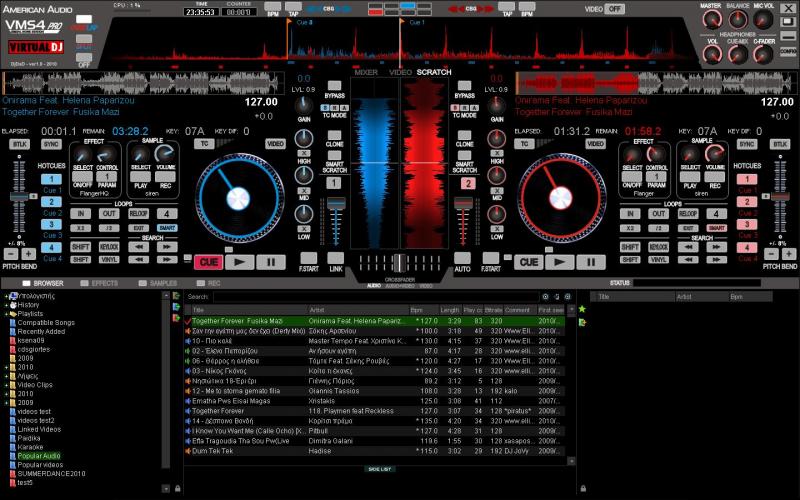The width and height of the screenshot is (800, 500).
Task: Toggle BYPASS on the right channel
Action: coord(464,85)
